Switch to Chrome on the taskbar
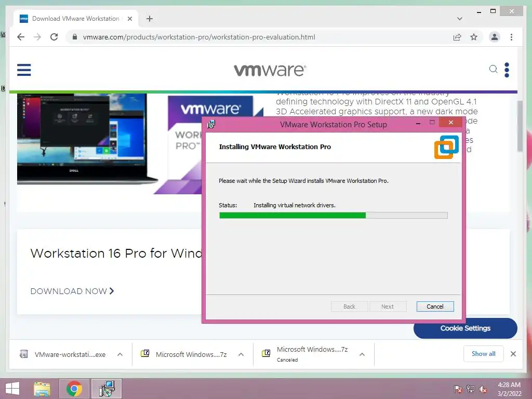Viewport: 532px width, 399px height. 74,389
